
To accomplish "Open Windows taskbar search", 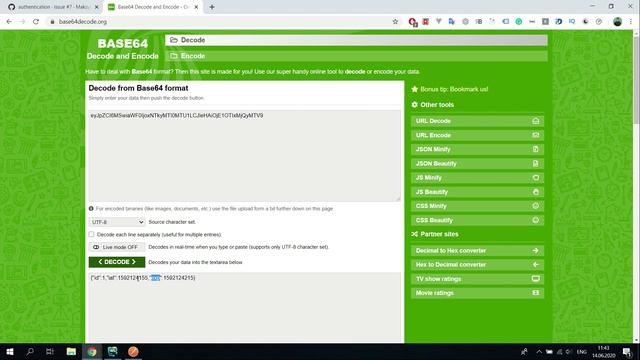I will pyautogui.click(x=30, y=351).
